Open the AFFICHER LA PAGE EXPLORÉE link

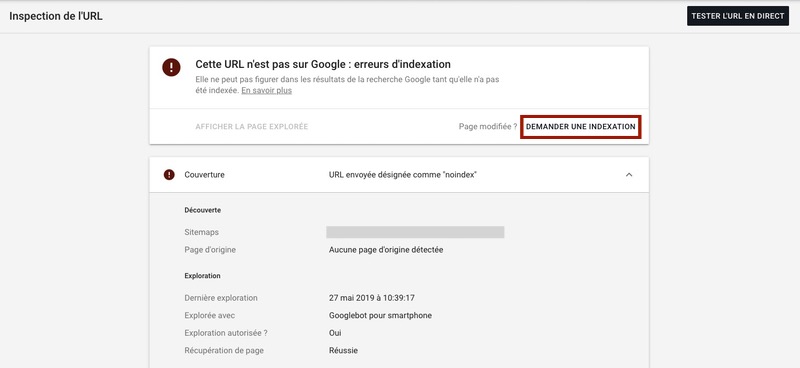tap(252, 127)
